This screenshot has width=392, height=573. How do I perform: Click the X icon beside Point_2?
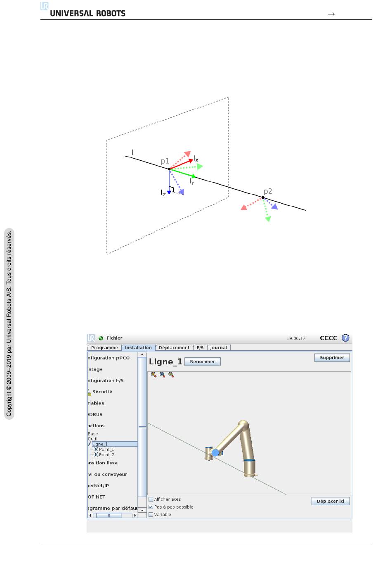point(96,454)
